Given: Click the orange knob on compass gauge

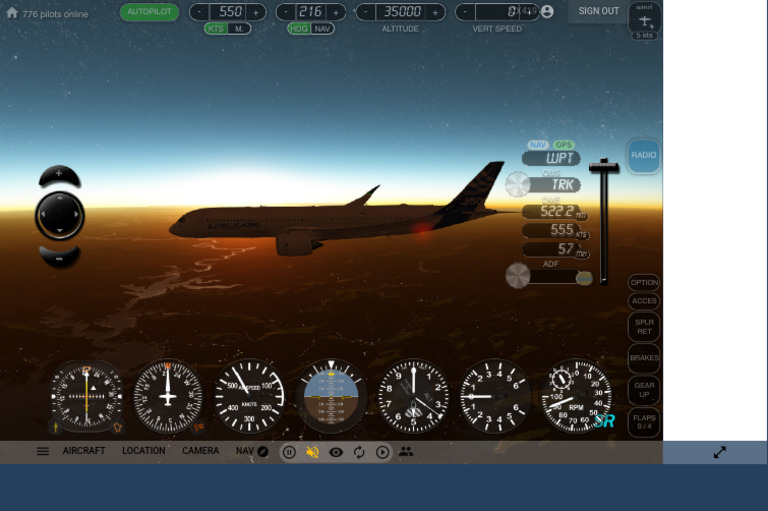Looking at the screenshot, I should (198, 427).
